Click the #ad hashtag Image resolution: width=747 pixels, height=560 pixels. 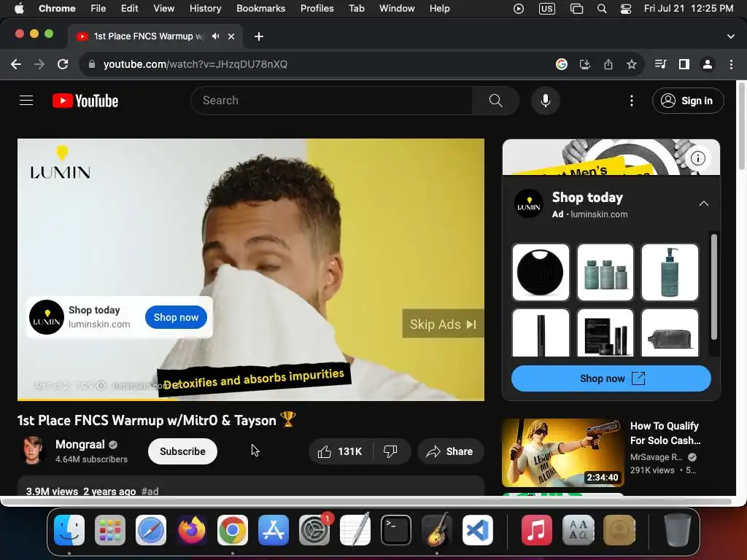[x=150, y=491]
